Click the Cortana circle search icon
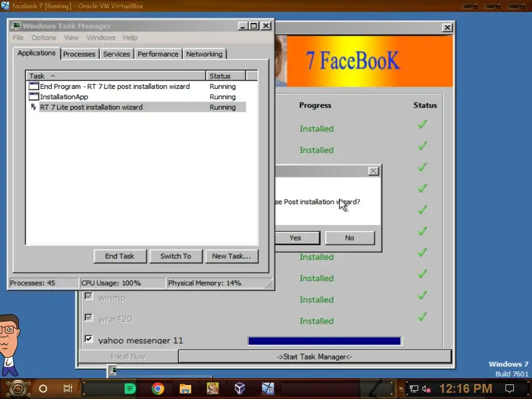Viewport: 532px width, 399px height. [43, 389]
